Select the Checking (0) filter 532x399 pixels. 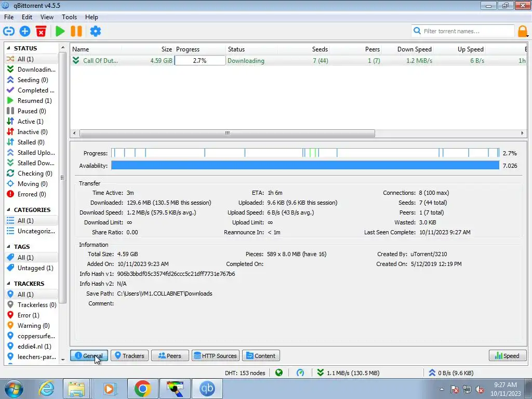click(x=32, y=174)
